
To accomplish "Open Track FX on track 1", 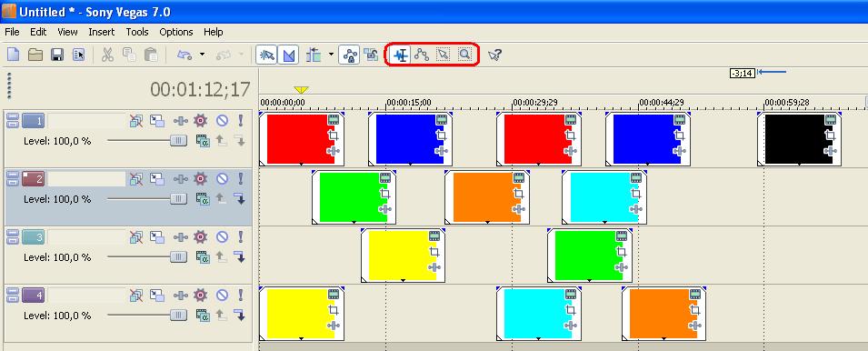I will pyautogui.click(x=200, y=121).
